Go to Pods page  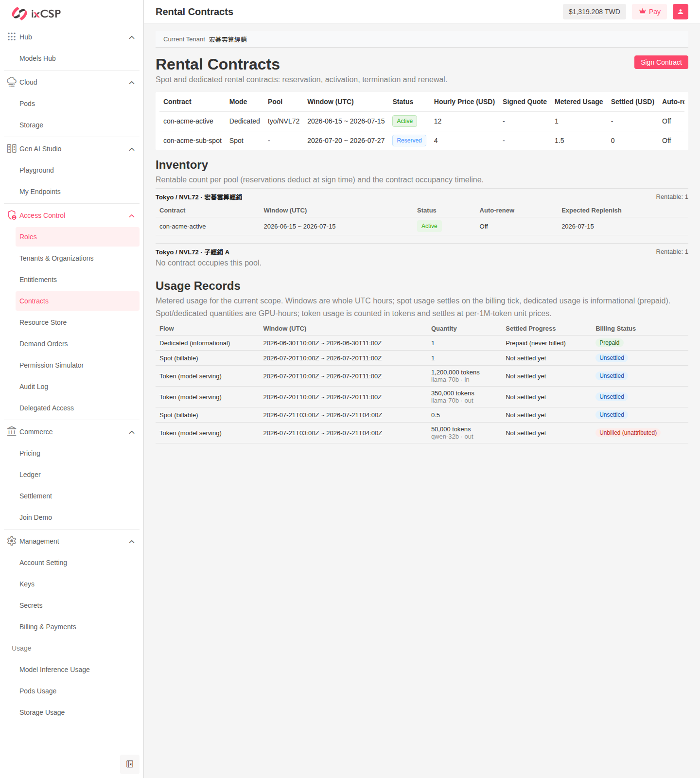tap(77, 104)
